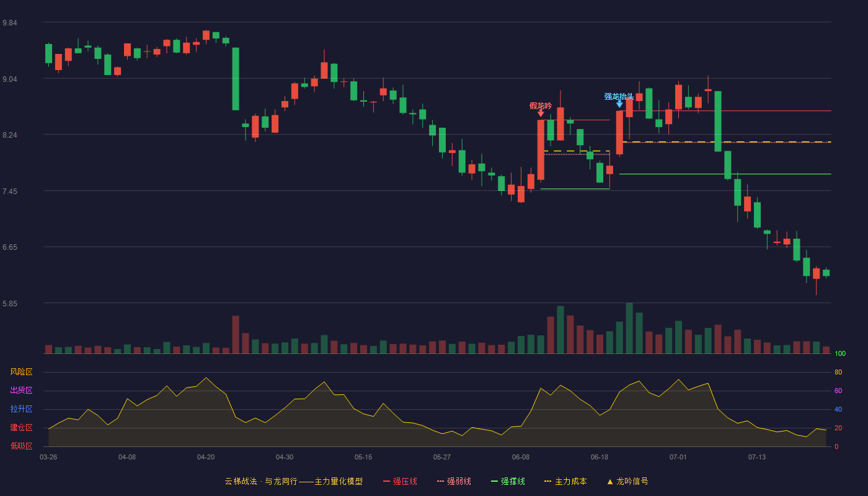Screen dimensions: 868x496
Task: Click the 04-30 date label
Action: coord(285,457)
